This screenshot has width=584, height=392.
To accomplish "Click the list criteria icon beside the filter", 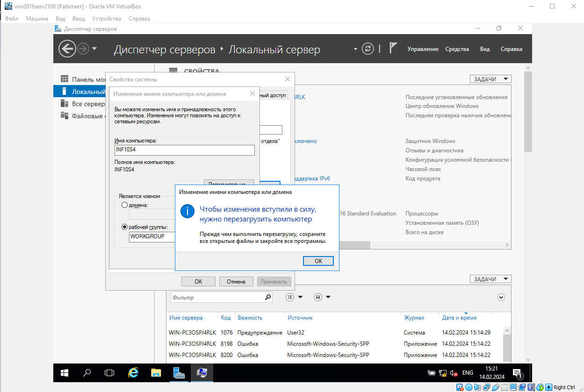I will coord(290,297).
